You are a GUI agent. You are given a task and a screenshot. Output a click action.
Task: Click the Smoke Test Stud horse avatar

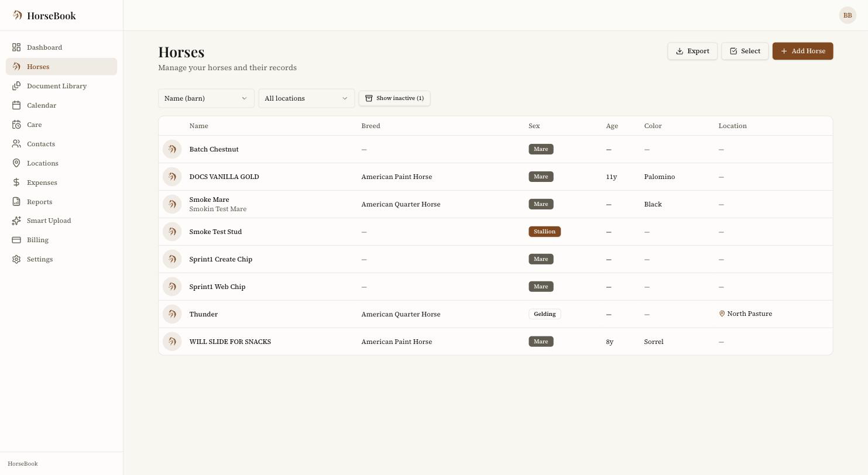pos(172,232)
